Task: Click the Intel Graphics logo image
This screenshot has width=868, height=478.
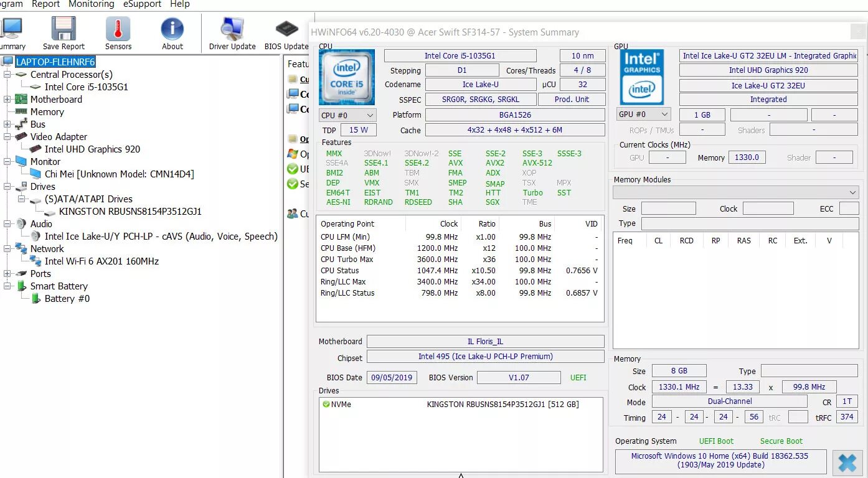Action: [642, 77]
